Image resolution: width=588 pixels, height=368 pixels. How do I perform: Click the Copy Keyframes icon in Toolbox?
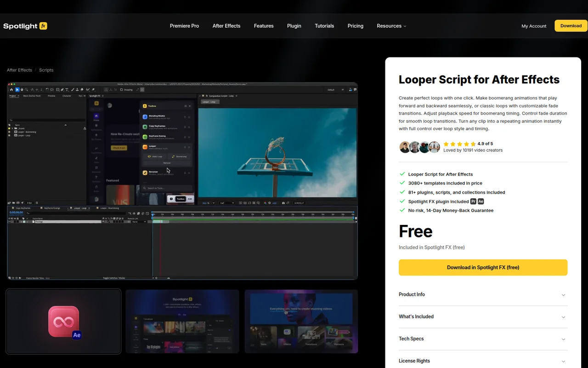(x=145, y=127)
